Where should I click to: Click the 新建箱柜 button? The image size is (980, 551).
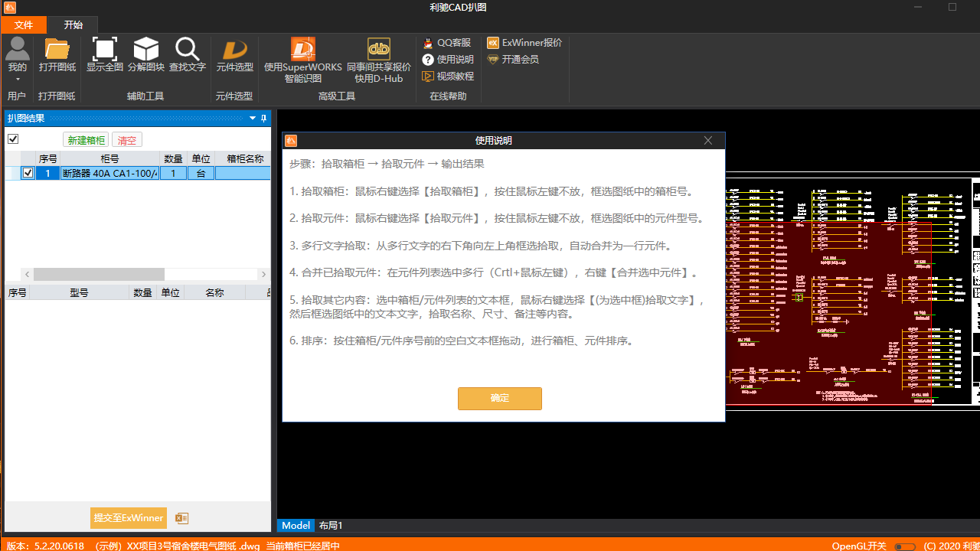(x=87, y=140)
